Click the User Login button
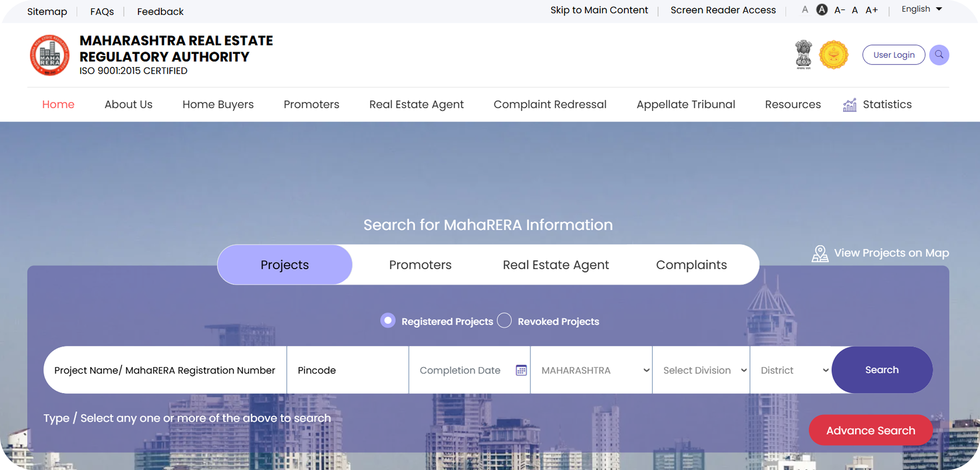Image resolution: width=980 pixels, height=470 pixels. pyautogui.click(x=894, y=54)
